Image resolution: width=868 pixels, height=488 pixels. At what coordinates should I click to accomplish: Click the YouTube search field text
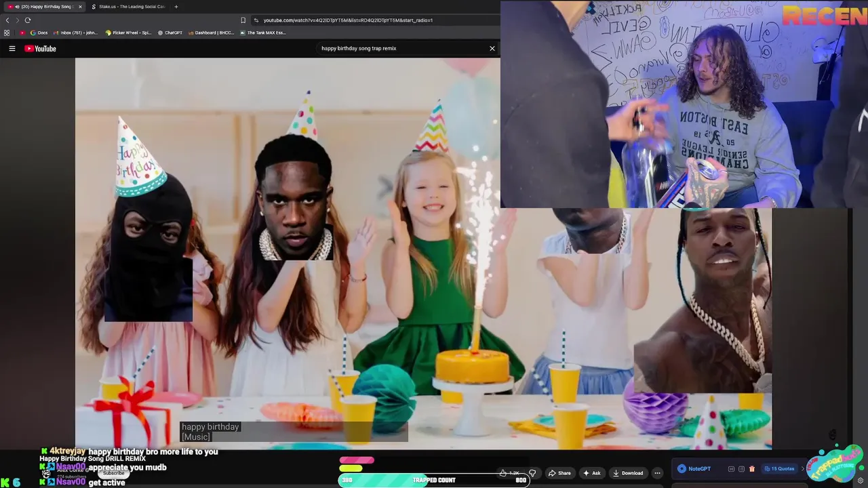(x=359, y=48)
